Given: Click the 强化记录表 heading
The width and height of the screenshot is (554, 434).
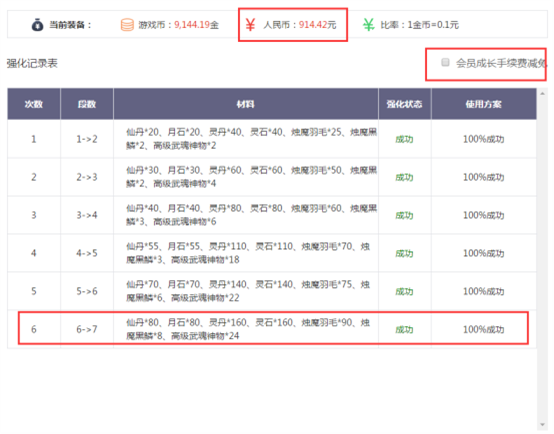Looking at the screenshot, I should tap(32, 63).
